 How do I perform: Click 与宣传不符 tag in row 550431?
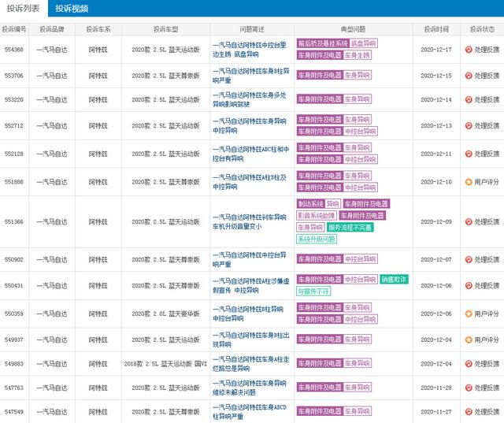pos(313,291)
